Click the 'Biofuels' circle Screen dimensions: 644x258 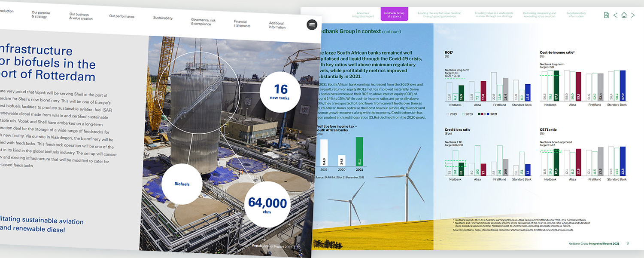(x=182, y=184)
